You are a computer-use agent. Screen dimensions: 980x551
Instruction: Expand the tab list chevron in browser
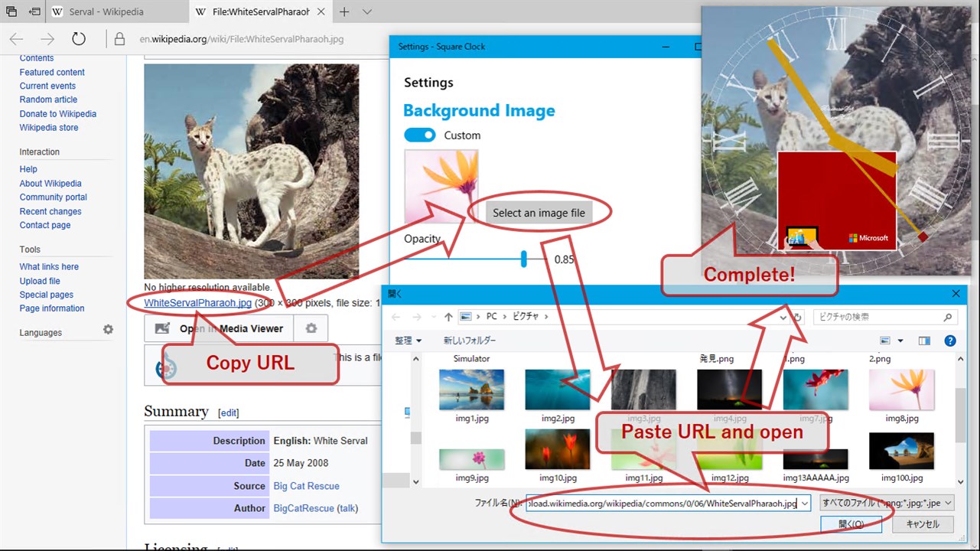(367, 12)
